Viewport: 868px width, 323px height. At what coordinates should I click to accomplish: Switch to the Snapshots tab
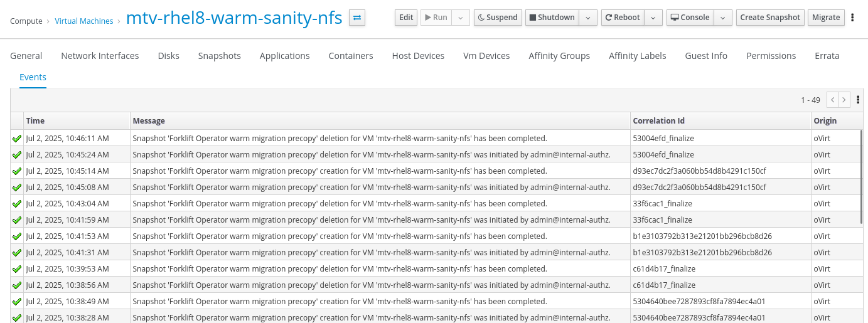[x=220, y=56]
